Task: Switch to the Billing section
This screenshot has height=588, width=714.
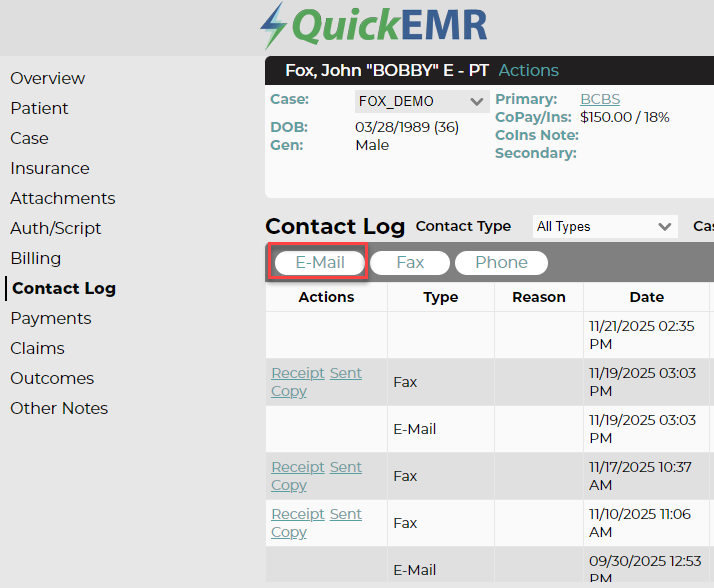Action: (x=36, y=258)
